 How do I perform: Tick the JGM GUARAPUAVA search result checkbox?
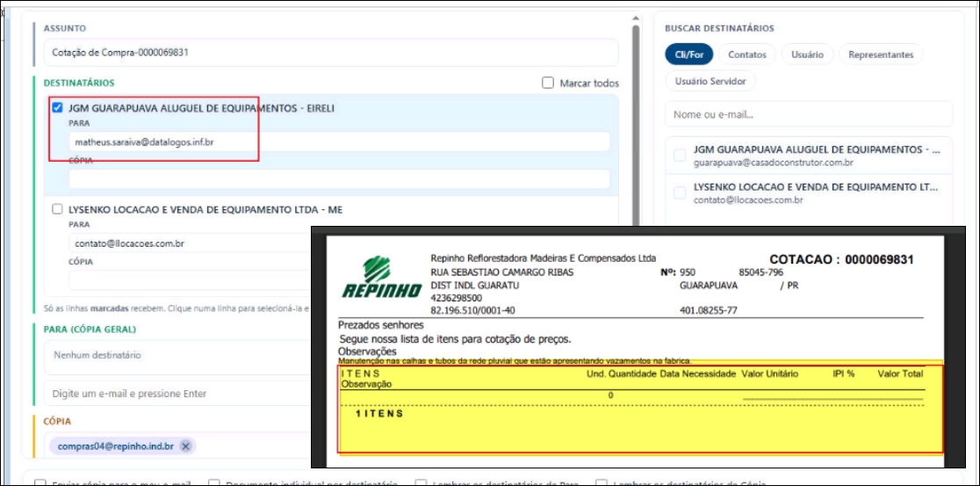[680, 156]
